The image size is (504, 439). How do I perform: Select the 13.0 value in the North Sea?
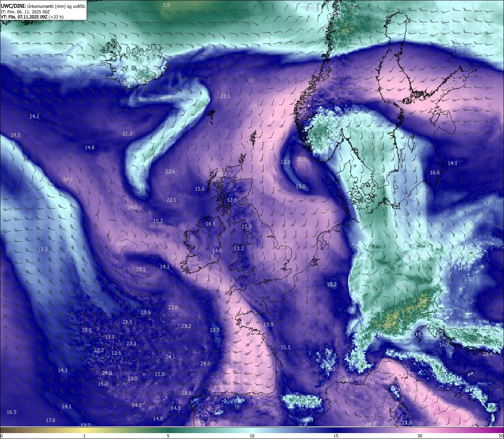(300, 186)
